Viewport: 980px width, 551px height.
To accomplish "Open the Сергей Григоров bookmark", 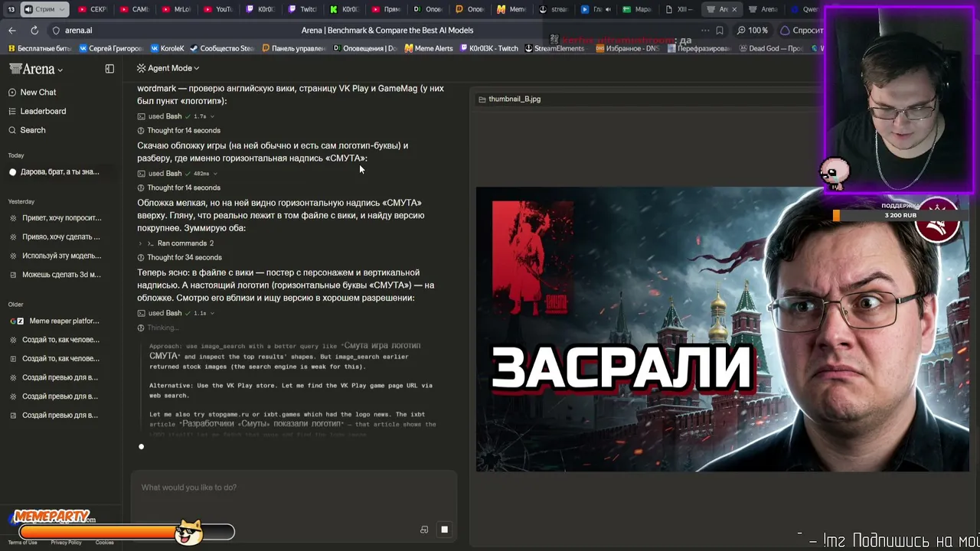I will [111, 48].
